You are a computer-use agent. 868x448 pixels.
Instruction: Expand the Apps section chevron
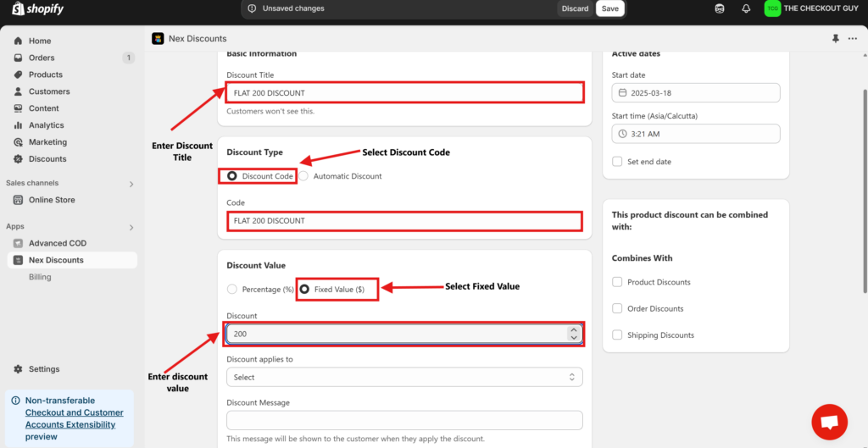[131, 227]
